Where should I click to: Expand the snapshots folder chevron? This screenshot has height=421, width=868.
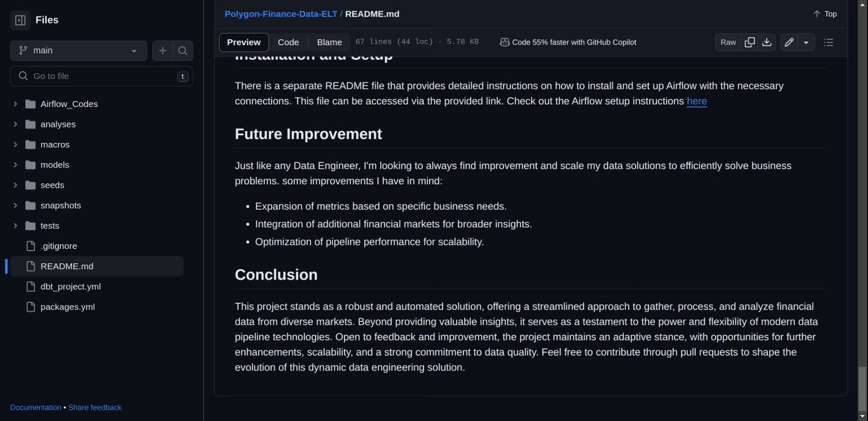(x=15, y=205)
